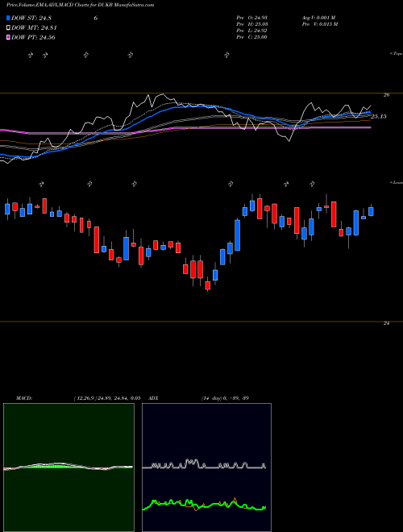
Task: Click the chart title mentioning DUKB MunafaSutra.com
Action: (80, 5)
